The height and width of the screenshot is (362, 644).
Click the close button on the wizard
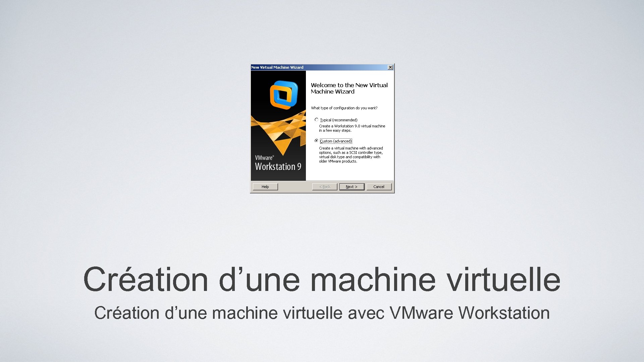click(390, 67)
